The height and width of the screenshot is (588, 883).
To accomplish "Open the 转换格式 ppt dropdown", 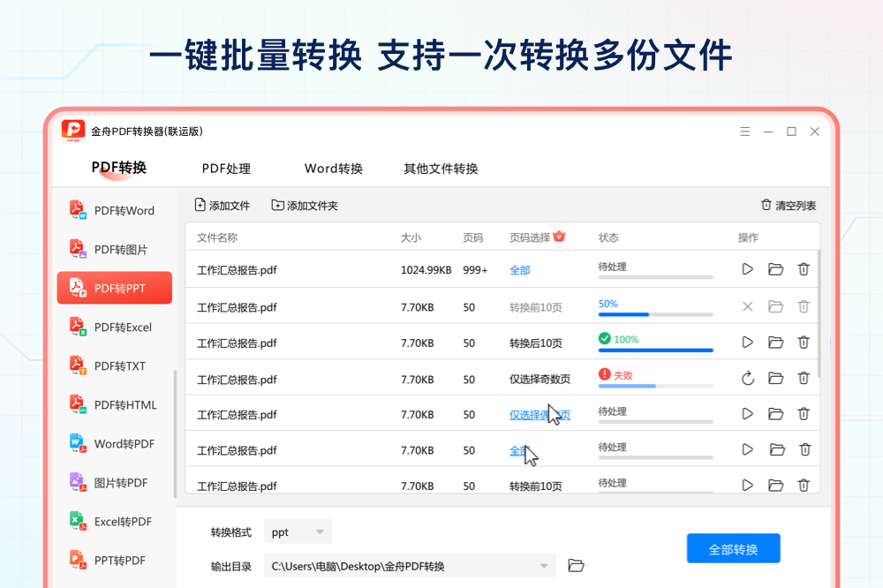I will [298, 531].
